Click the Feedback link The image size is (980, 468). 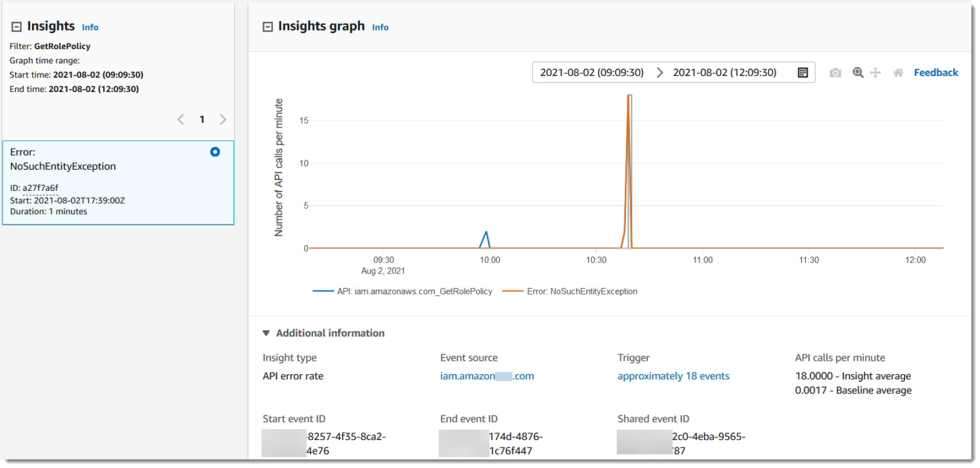[x=935, y=73]
